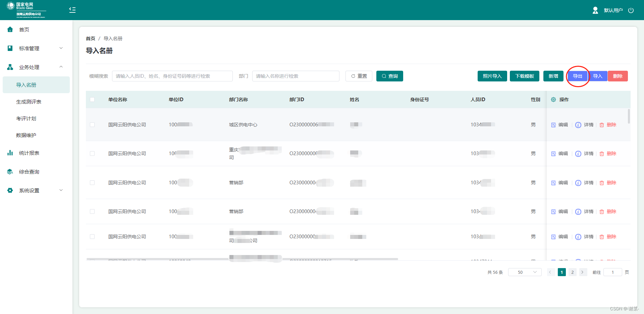
Task: Select the 统计报表 bar chart icon
Action: click(10, 153)
